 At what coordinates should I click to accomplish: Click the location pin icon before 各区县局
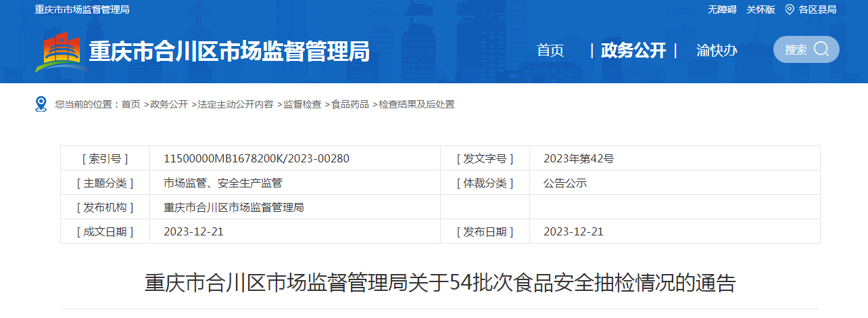point(789,9)
